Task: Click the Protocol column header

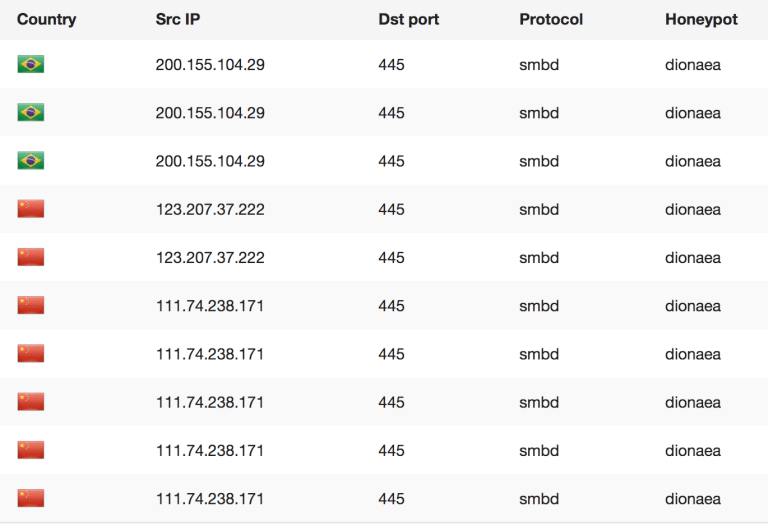Action: point(551,19)
